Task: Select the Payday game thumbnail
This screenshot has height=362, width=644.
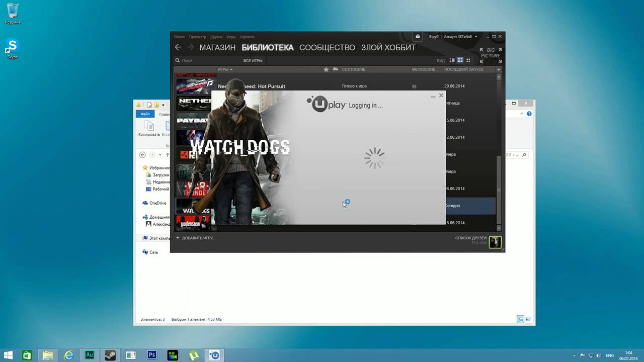Action: pos(194,120)
